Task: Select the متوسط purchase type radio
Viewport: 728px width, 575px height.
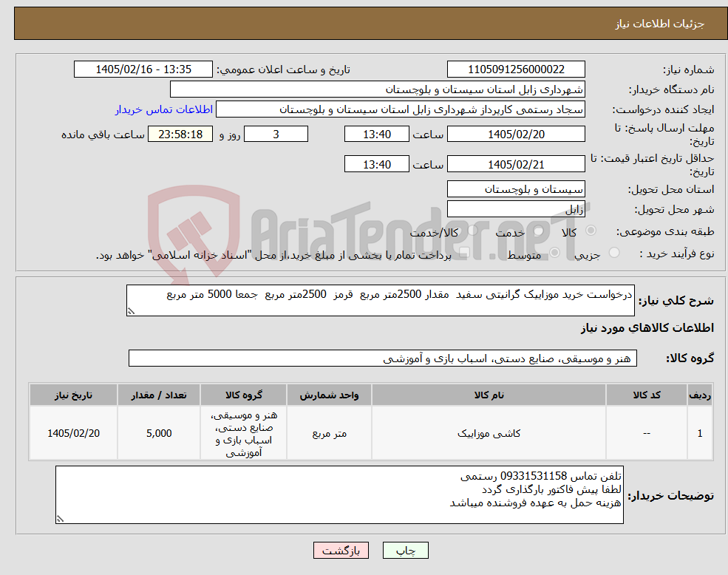Action: pos(555,253)
